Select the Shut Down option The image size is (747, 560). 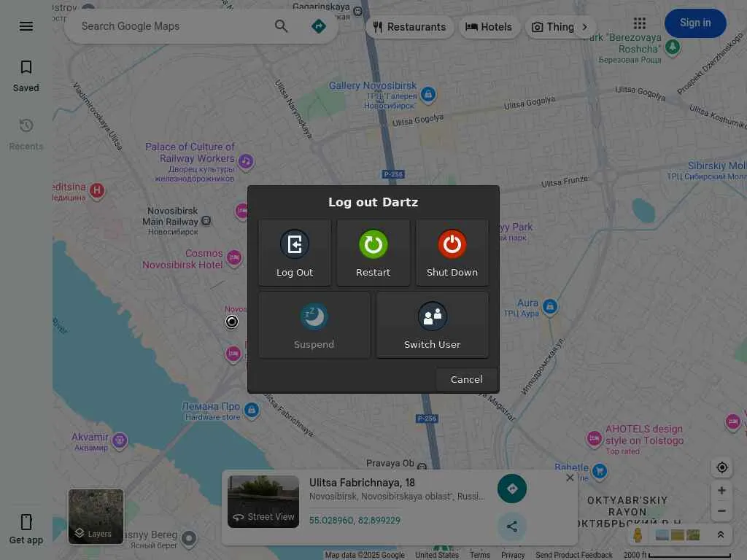452,253
